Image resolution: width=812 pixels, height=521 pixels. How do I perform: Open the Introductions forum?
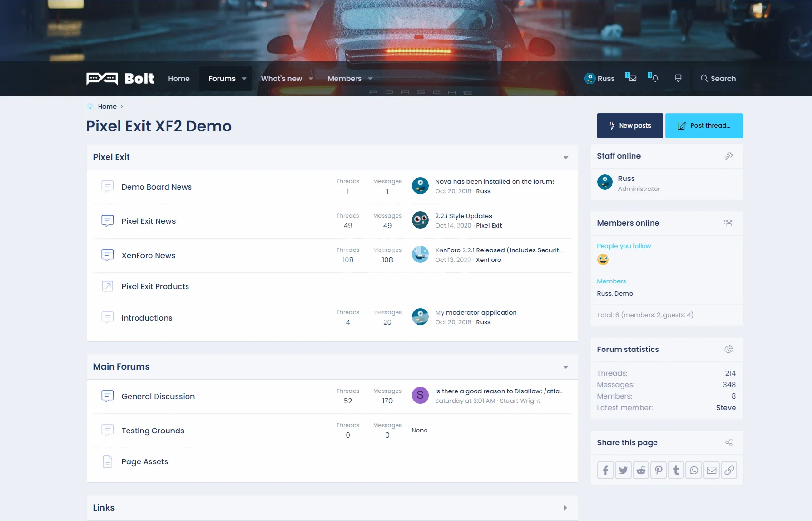[x=147, y=318]
